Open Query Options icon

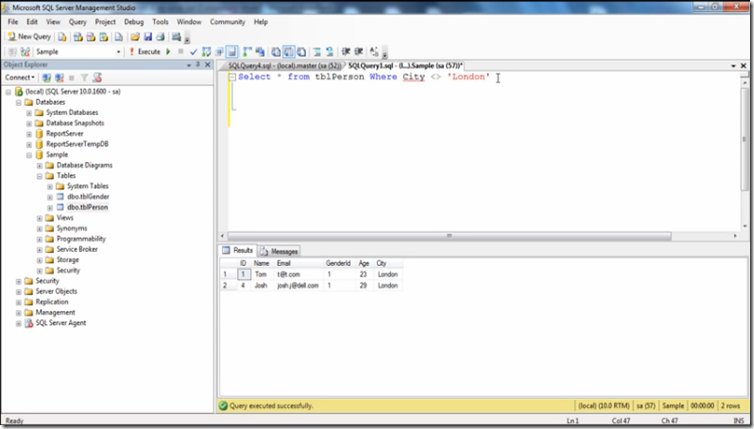point(219,51)
